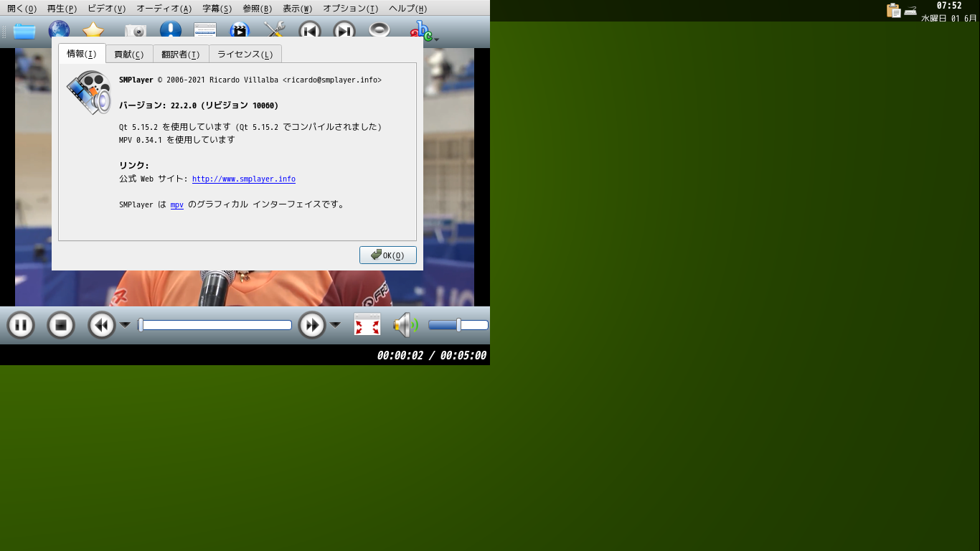
Task: Select the 情報(I) tab
Action: tap(82, 54)
